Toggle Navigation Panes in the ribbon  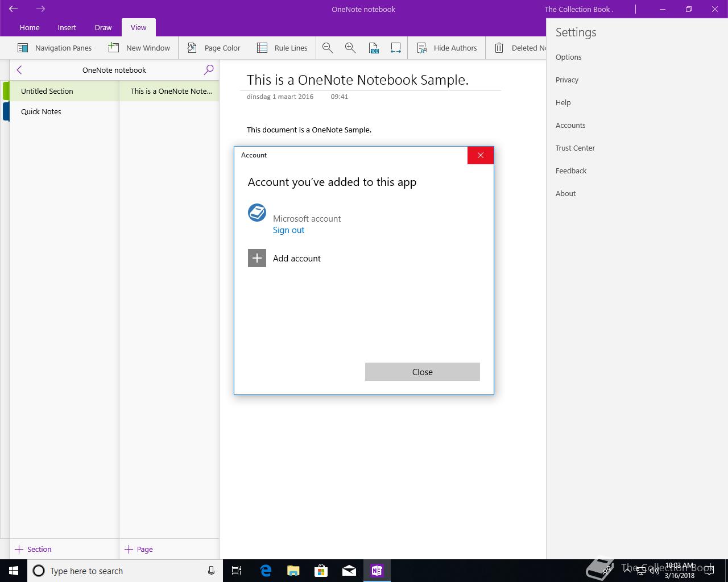(x=55, y=48)
